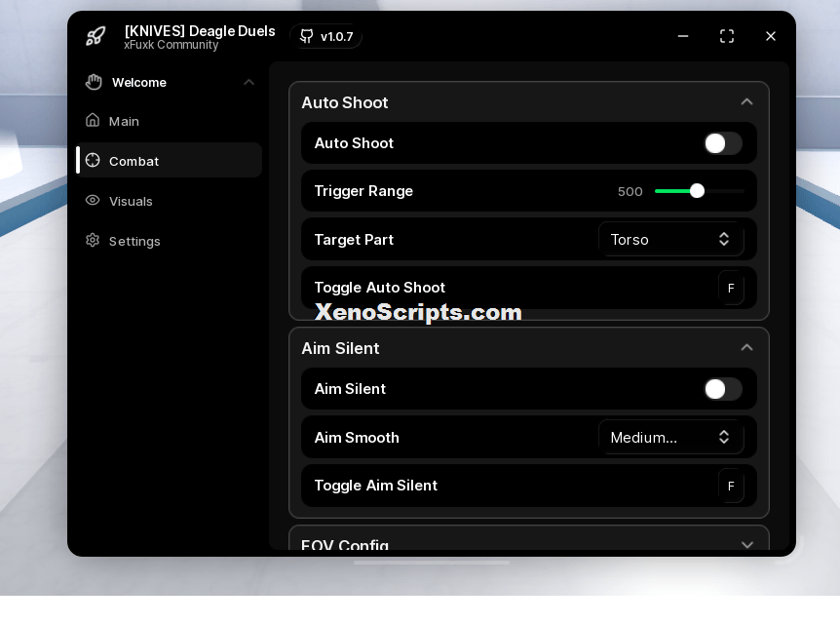Image resolution: width=840 pixels, height=625 pixels.
Task: Open the Main tab
Action: [x=170, y=121]
